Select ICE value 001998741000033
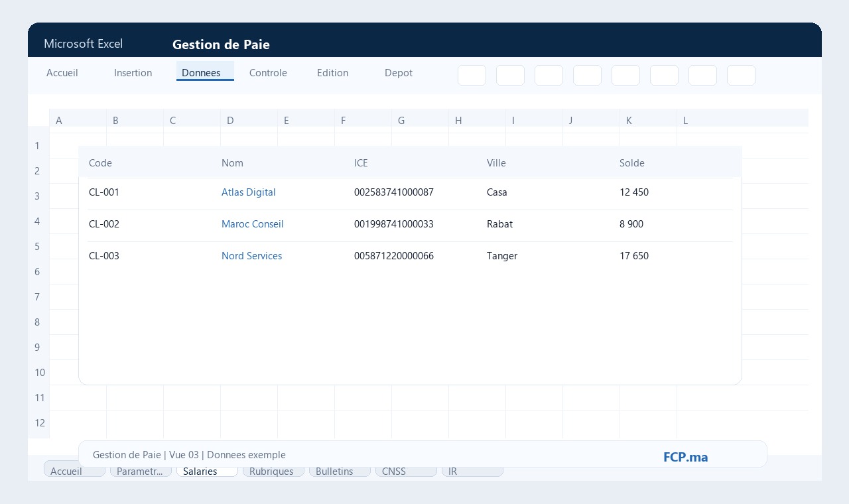Viewport: 849px width, 504px height. [394, 224]
